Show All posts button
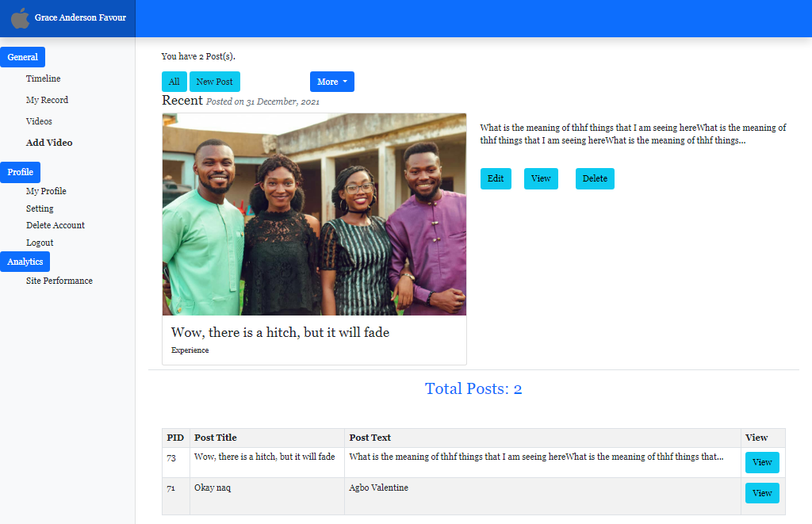Image resolution: width=812 pixels, height=524 pixels. [174, 82]
